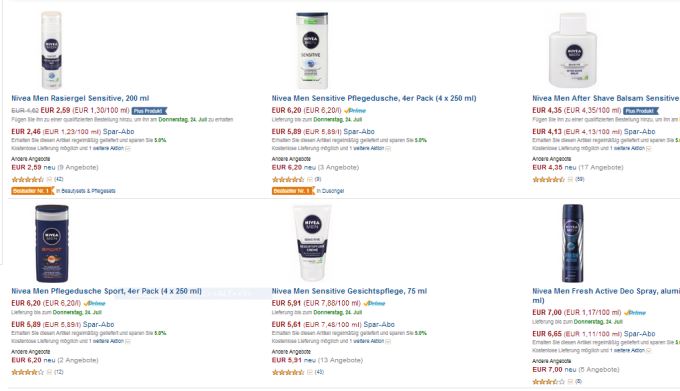
Task: Click Bestseller Nr. 1 badge in Duschgel
Action: click(293, 191)
